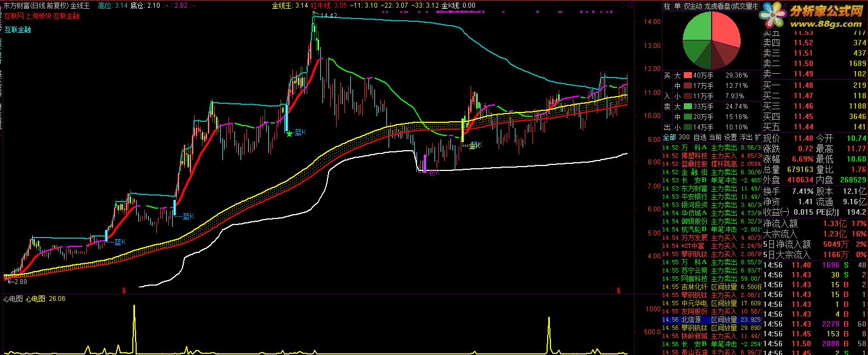Click the medium buy 17万手 swatch

click(687, 86)
